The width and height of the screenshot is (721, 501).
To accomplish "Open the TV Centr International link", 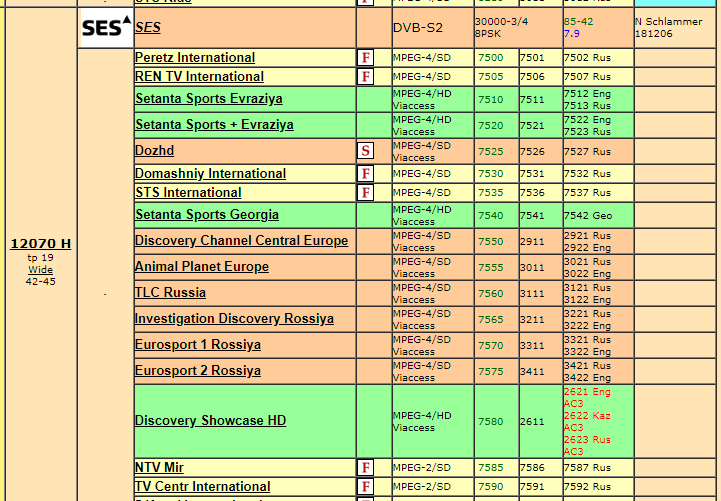I will tap(203, 486).
